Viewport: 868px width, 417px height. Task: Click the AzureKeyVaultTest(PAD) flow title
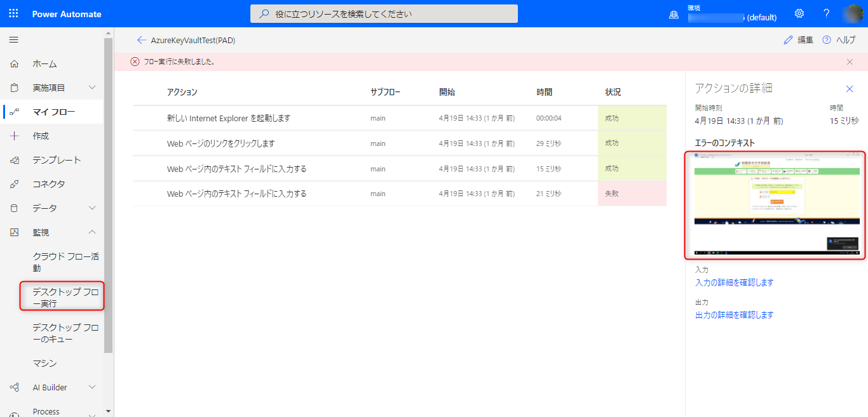click(193, 40)
